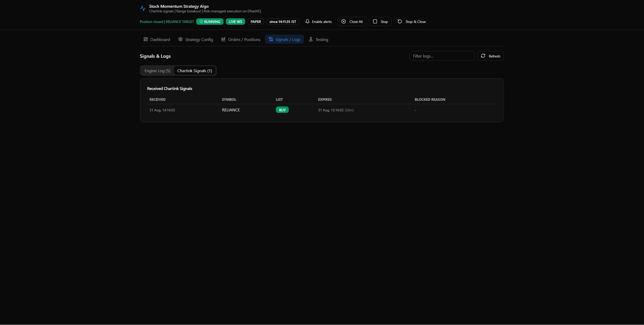This screenshot has width=644, height=325.
Task: Click the Close All button
Action: 352,21
